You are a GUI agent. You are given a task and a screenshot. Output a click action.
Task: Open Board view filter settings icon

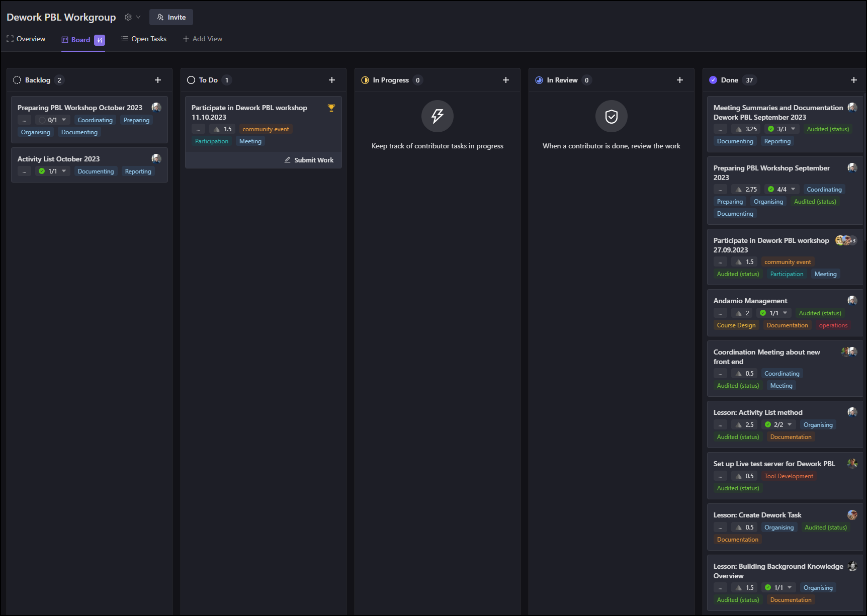pos(100,40)
